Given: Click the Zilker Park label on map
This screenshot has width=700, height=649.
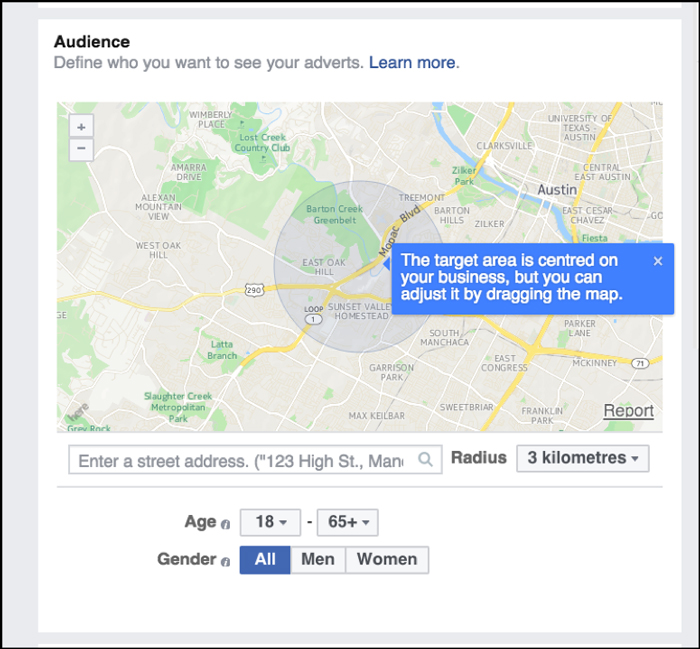Looking at the screenshot, I should 464,176.
